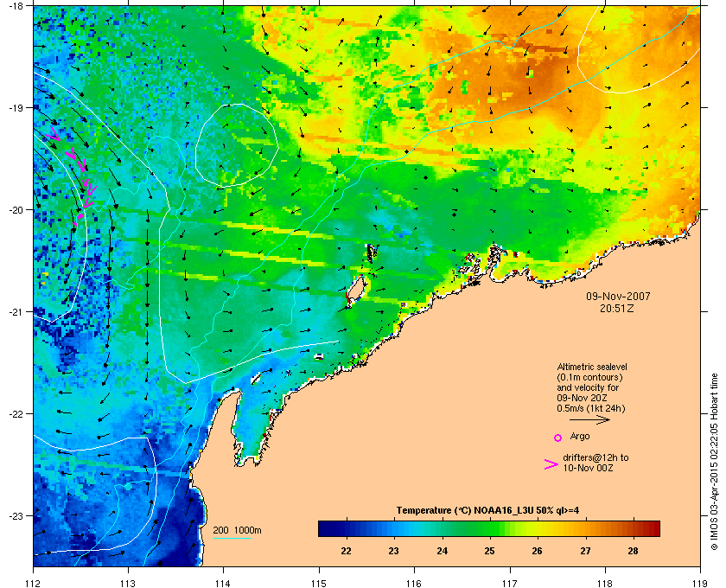Click the longitude axis label 114
Image resolution: width=726 pixels, height=588 pixels.
coord(223,583)
